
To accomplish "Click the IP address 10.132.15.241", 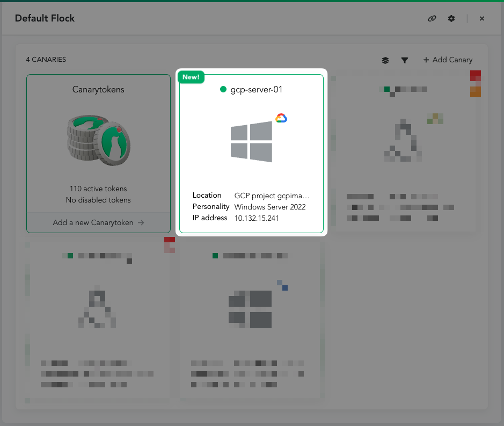I will [x=257, y=218].
